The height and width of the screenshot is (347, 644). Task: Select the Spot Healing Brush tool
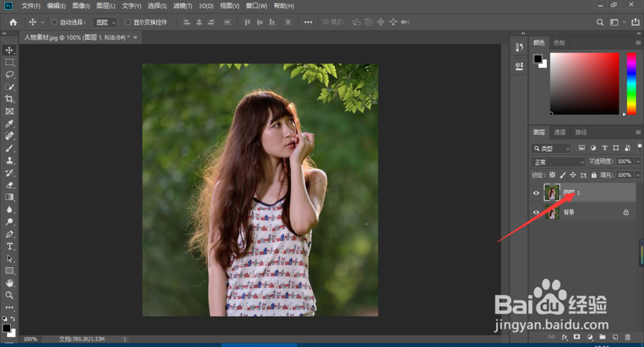pyautogui.click(x=9, y=136)
